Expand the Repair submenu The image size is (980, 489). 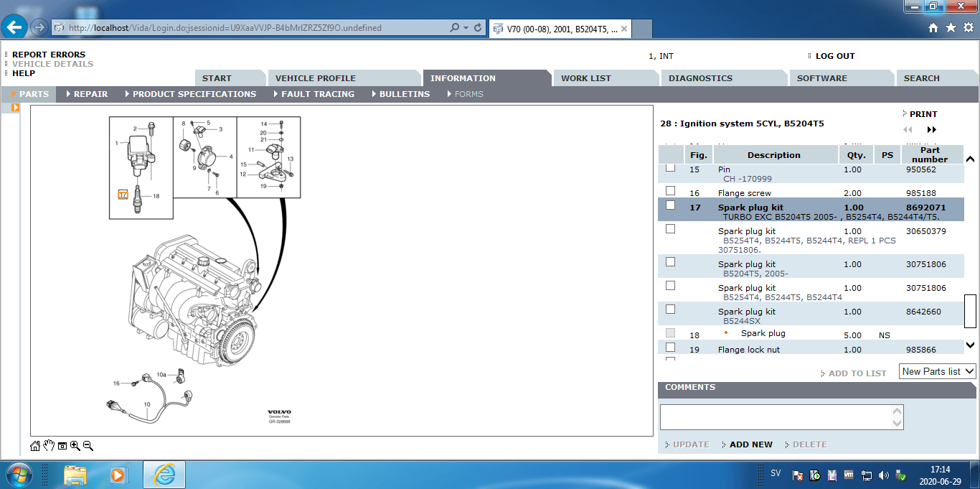[90, 94]
